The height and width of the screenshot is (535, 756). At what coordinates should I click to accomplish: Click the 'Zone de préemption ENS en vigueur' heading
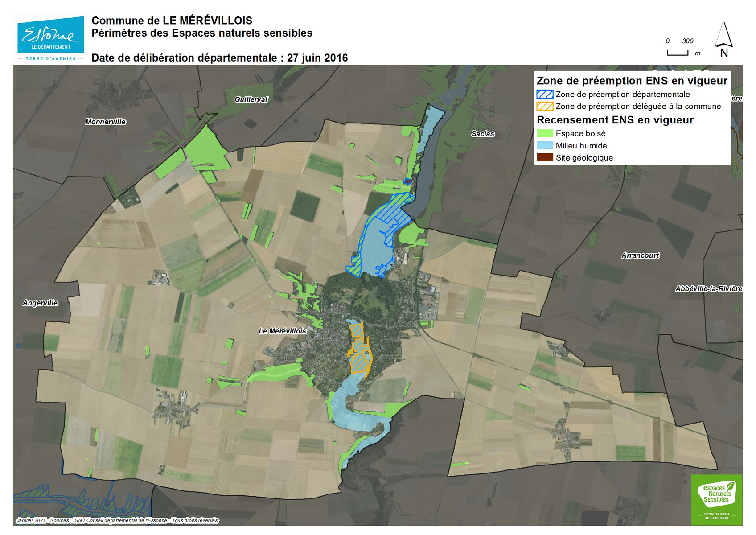tap(632, 81)
